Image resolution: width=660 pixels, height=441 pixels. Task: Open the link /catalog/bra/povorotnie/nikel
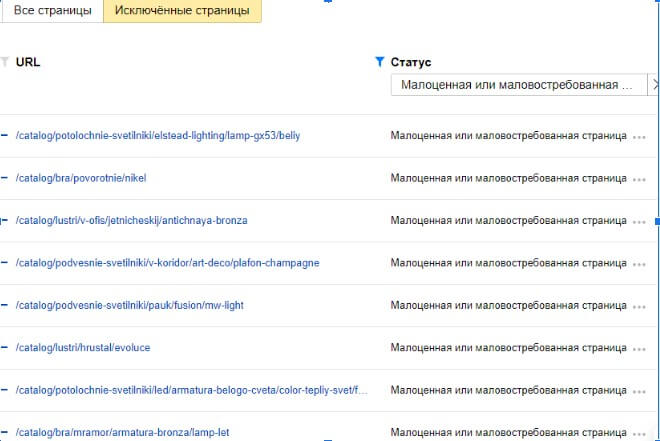coord(81,178)
